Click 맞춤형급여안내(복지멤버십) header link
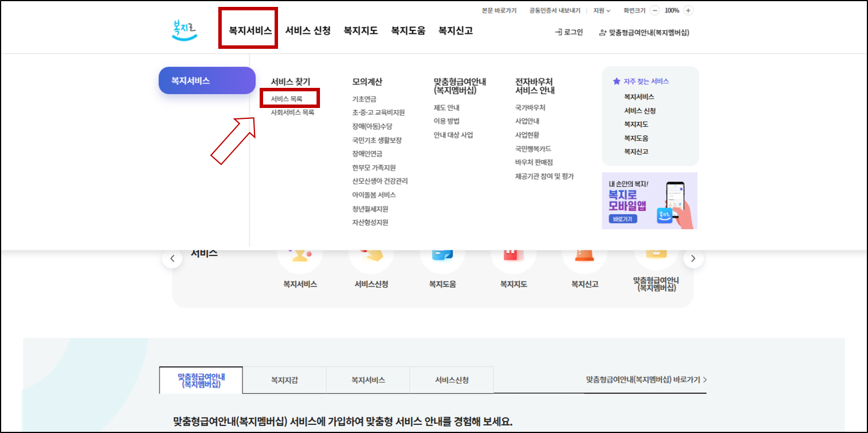This screenshot has height=433, width=868. 643,33
